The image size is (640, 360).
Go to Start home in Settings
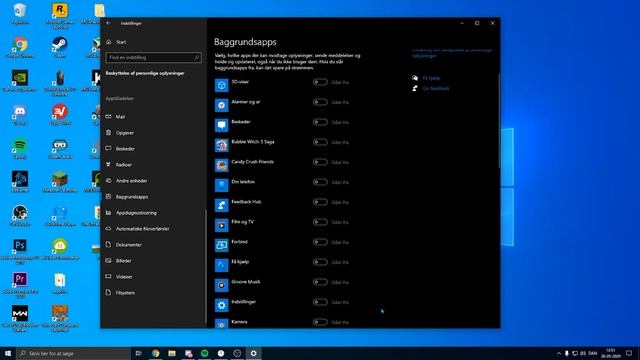coord(153,42)
